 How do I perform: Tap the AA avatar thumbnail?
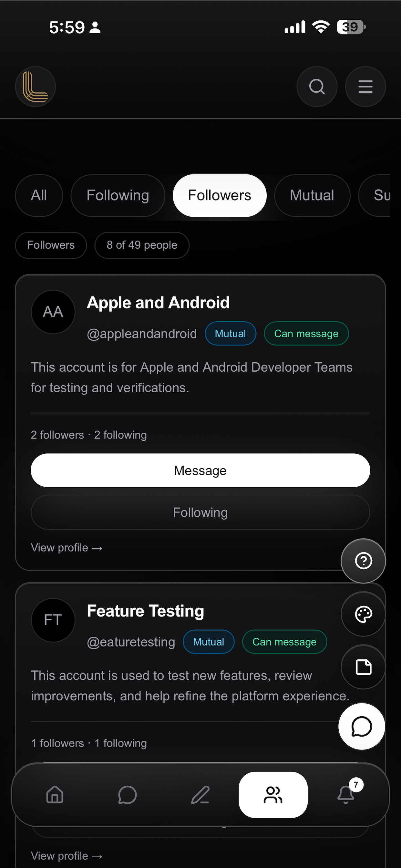point(53,312)
